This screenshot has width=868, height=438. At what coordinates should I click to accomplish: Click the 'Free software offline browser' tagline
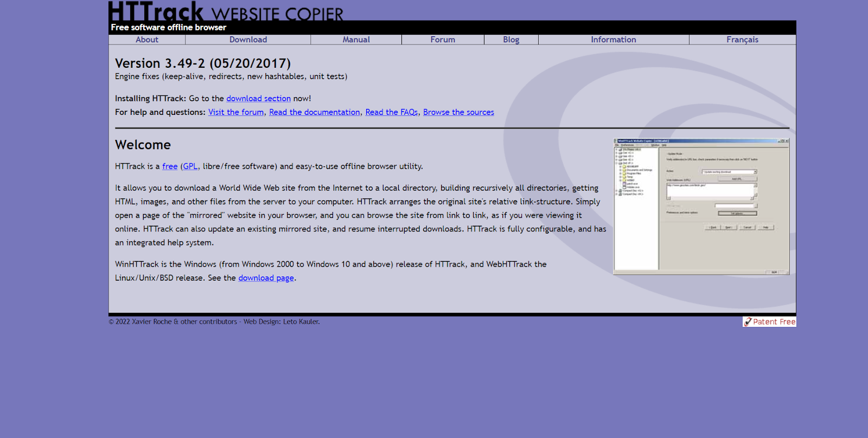pos(169,27)
